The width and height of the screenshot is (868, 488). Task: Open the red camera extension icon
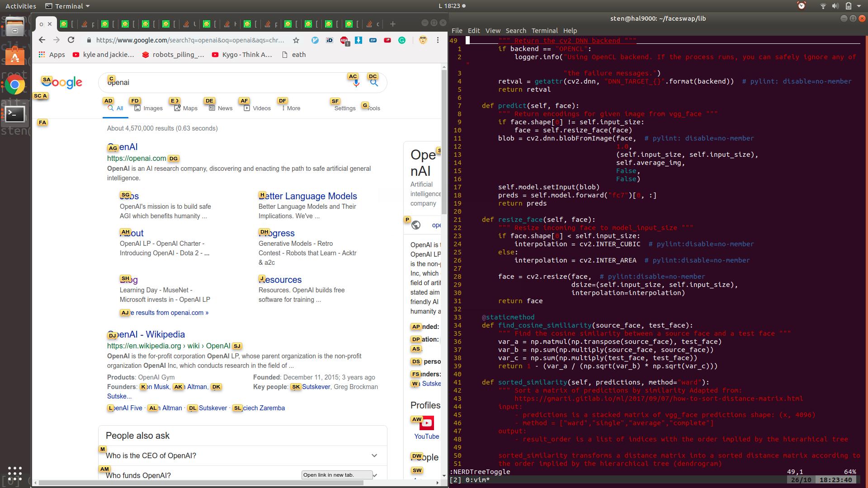point(387,40)
